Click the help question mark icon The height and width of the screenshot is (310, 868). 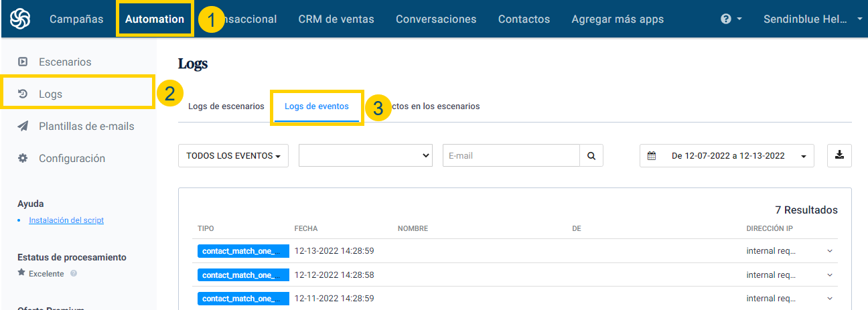726,19
